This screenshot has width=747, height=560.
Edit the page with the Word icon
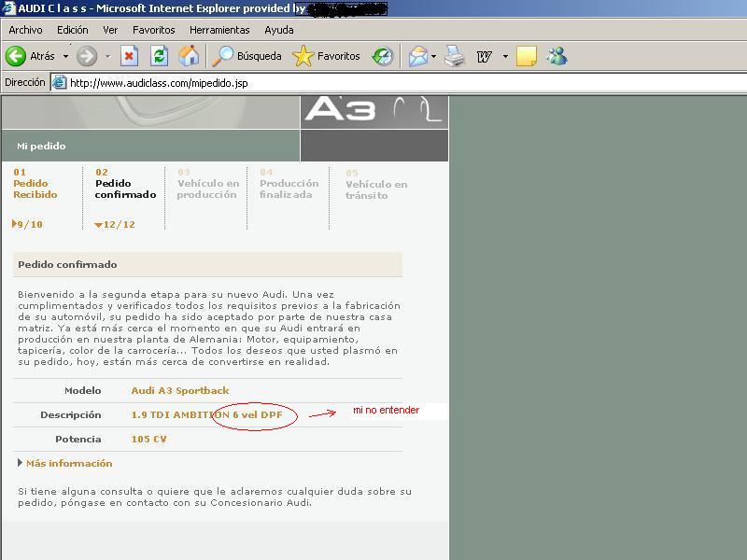point(484,56)
